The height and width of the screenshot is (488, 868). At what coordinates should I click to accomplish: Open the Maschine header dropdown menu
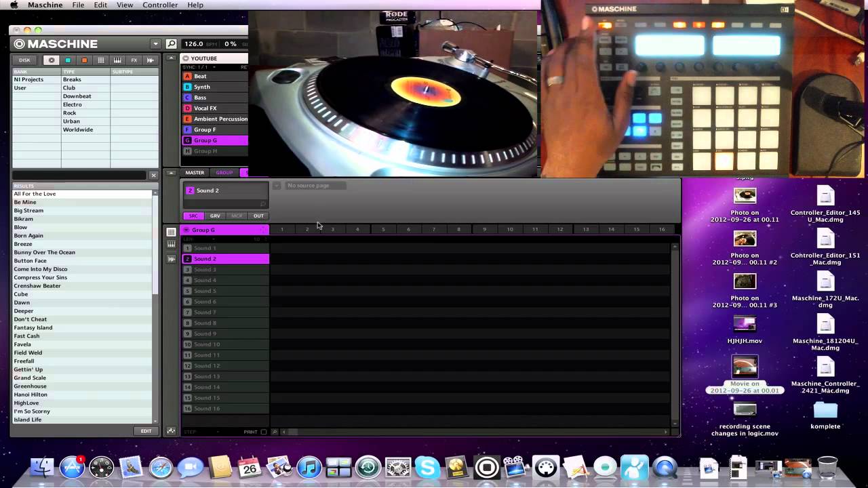pyautogui.click(x=155, y=44)
